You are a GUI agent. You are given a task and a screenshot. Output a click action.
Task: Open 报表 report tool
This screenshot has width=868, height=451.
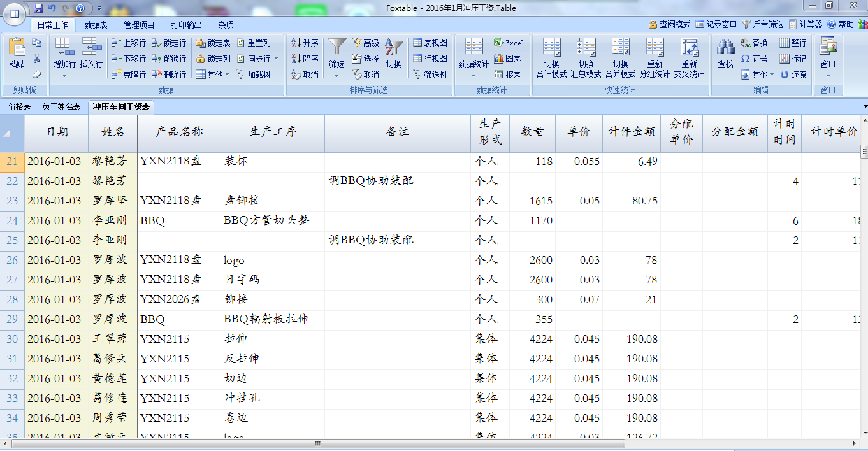(507, 75)
